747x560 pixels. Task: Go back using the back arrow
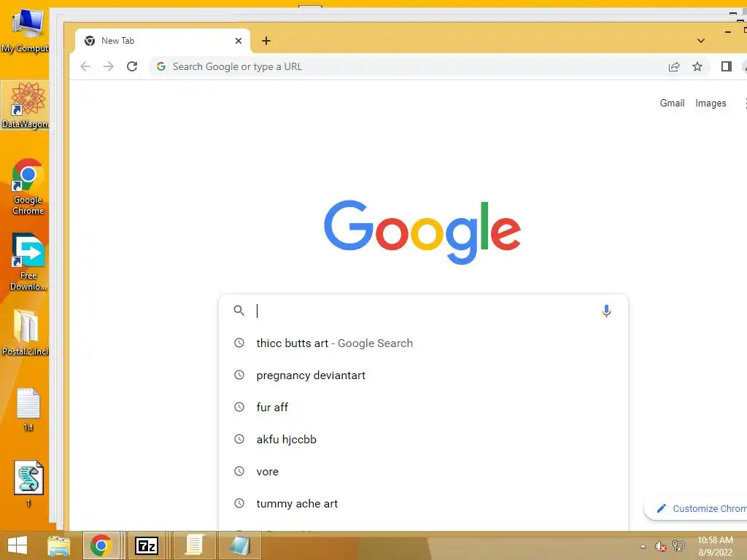pyautogui.click(x=85, y=66)
